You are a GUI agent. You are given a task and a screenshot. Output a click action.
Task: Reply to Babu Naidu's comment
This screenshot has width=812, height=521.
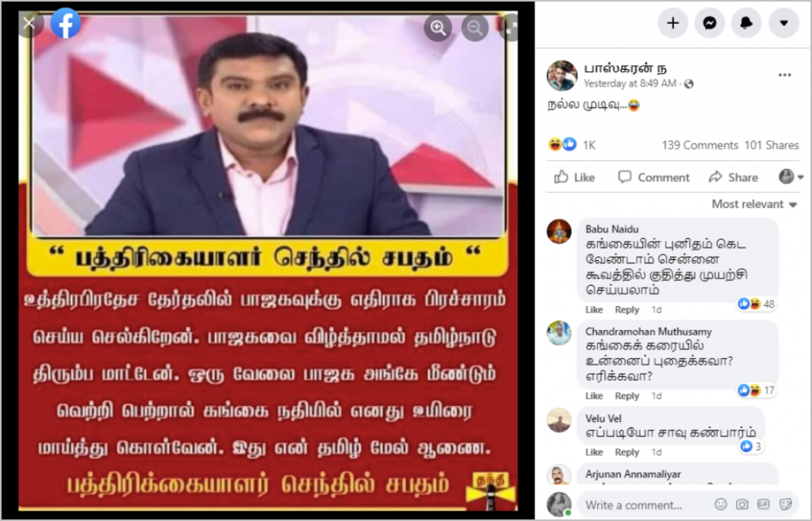coord(626,310)
